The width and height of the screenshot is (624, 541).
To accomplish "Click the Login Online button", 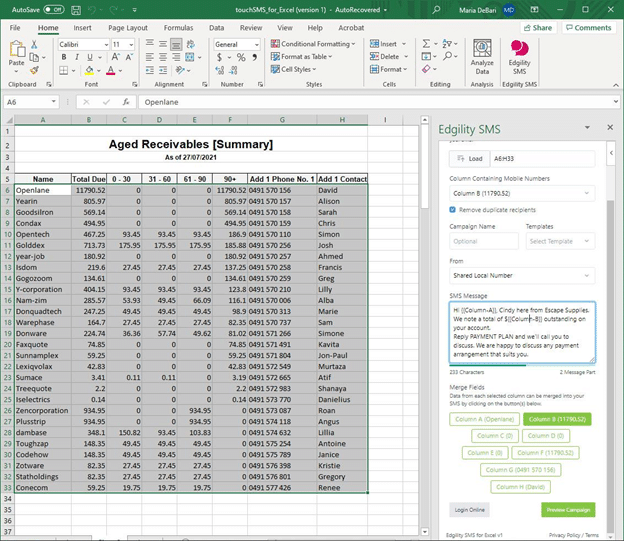I will tap(469, 509).
